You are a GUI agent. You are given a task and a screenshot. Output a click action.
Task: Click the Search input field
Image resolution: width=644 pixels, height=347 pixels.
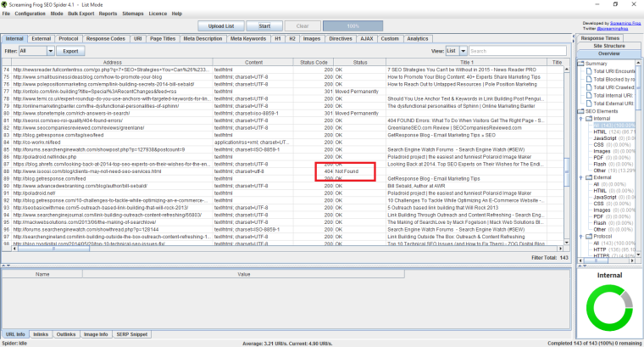click(517, 51)
